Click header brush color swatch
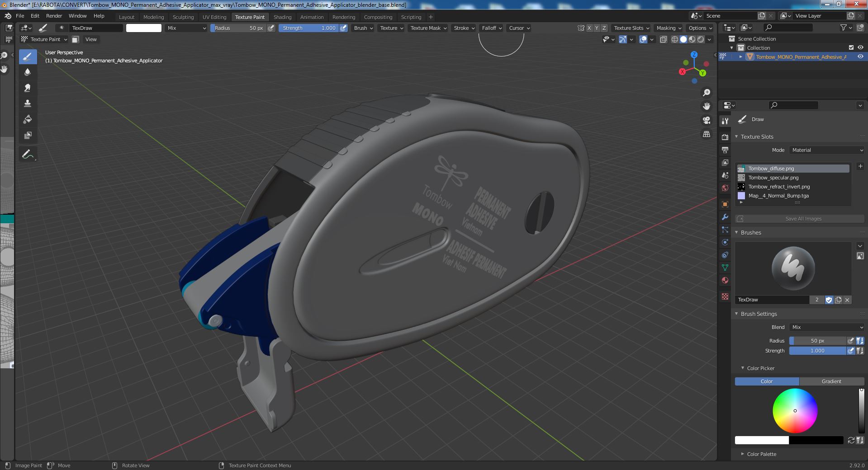The width and height of the screenshot is (868, 470). [x=143, y=28]
